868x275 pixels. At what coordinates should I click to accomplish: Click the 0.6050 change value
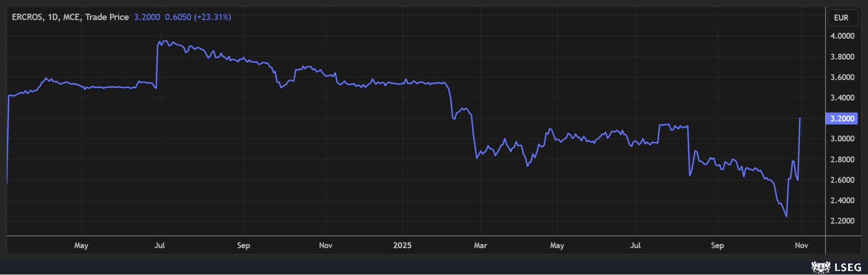coord(178,17)
